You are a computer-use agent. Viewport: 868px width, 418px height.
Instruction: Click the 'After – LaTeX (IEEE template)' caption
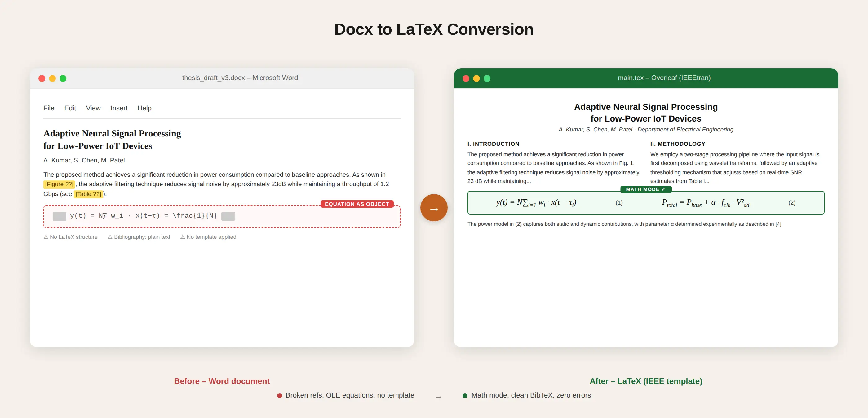point(646,381)
